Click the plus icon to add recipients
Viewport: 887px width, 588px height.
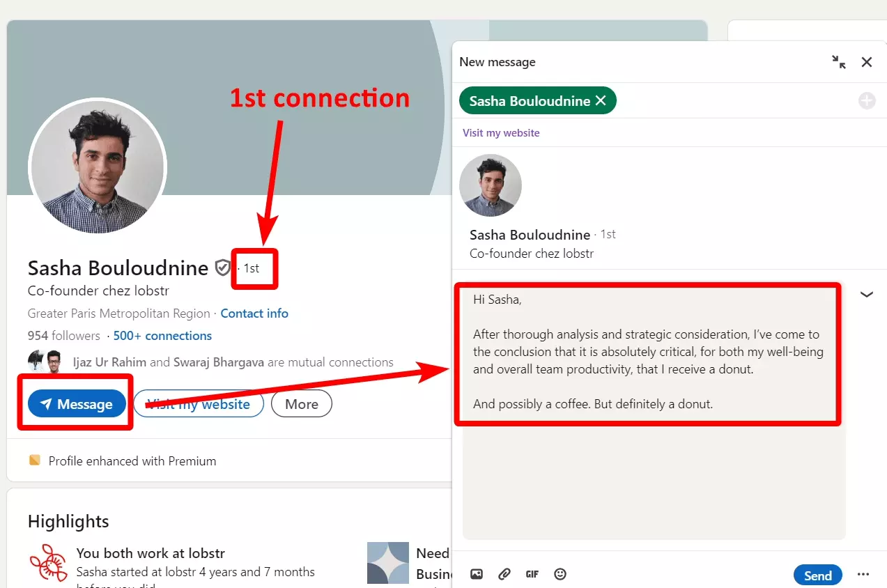pos(867,100)
